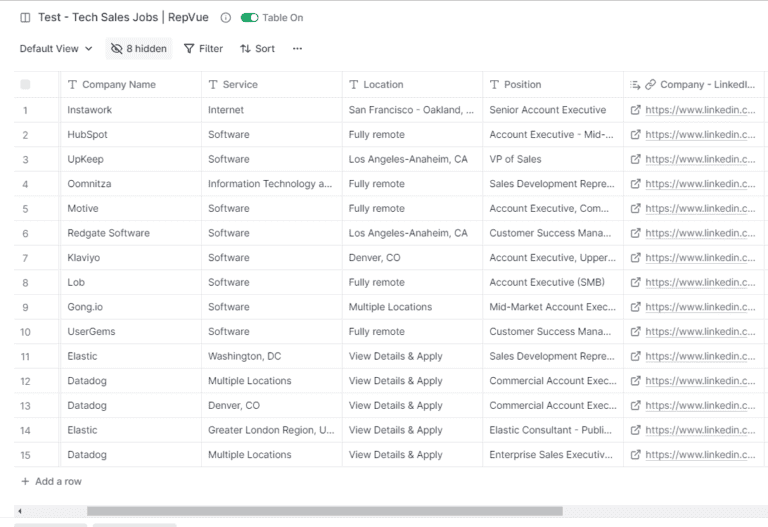This screenshot has height=527, width=768.
Task: Open the Sort options
Action: point(257,49)
